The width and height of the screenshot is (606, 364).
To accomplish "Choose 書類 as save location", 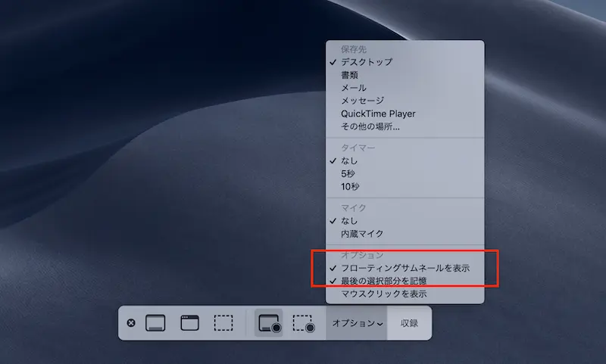I will 405,75.
